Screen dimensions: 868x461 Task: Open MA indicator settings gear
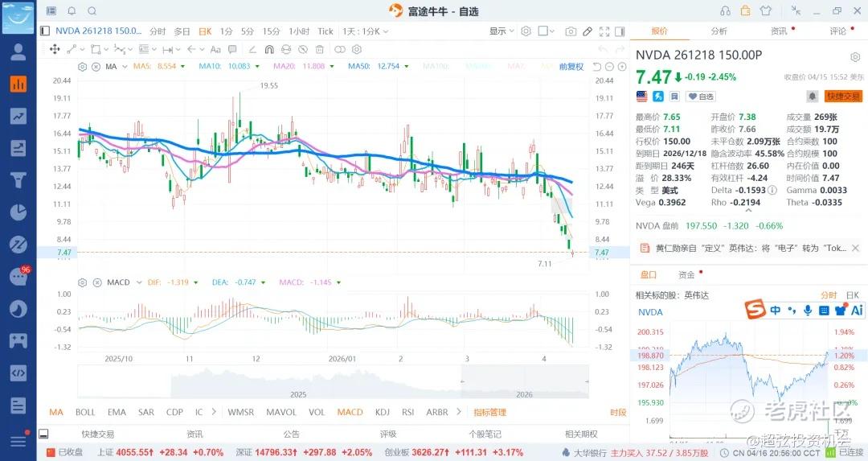(x=83, y=67)
